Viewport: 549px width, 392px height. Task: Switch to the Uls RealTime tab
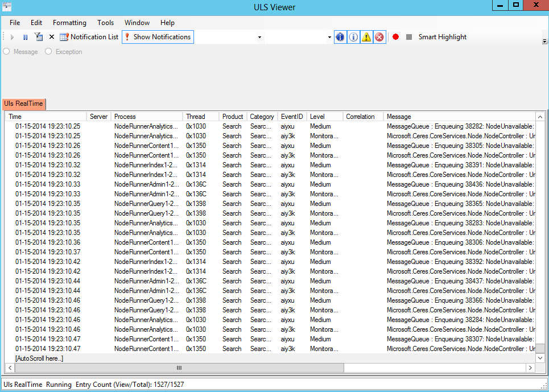tap(23, 104)
